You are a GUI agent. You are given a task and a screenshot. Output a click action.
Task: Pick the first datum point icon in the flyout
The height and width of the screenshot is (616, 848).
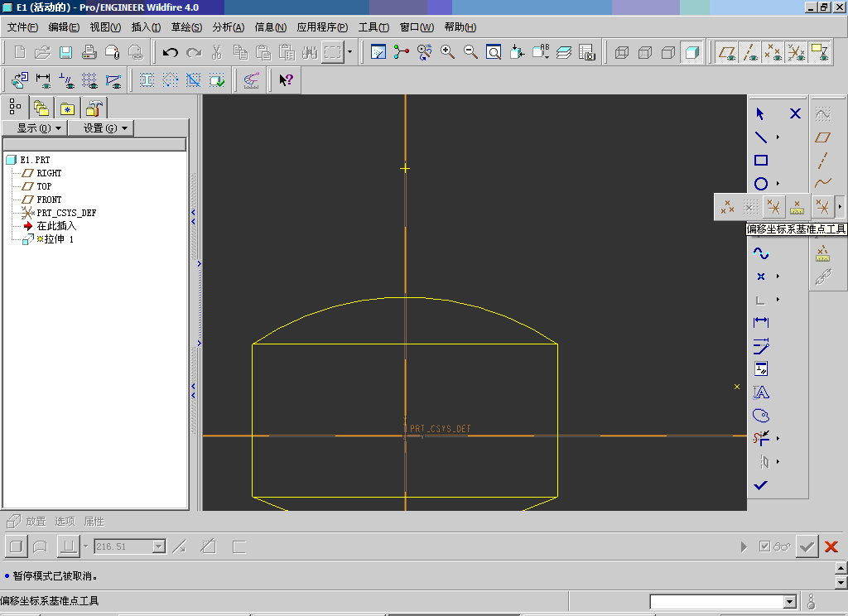point(727,207)
